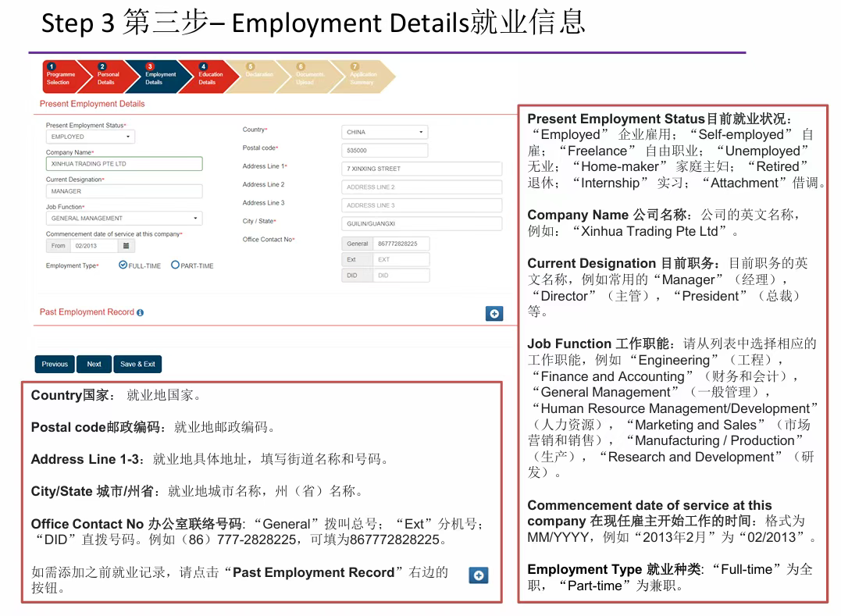This screenshot has height=616, width=841.
Task: Click the Present Employment Details heading
Action: [x=92, y=104]
